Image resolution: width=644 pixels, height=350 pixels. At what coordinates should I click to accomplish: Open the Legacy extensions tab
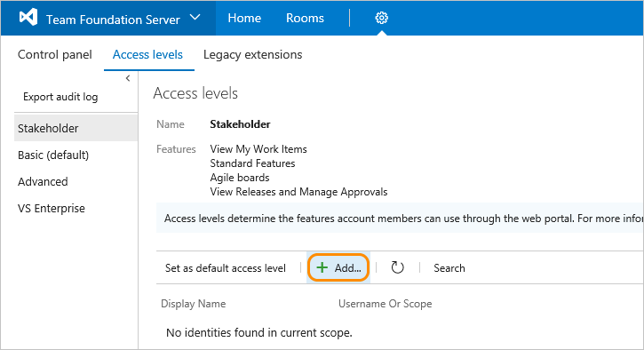(x=252, y=55)
